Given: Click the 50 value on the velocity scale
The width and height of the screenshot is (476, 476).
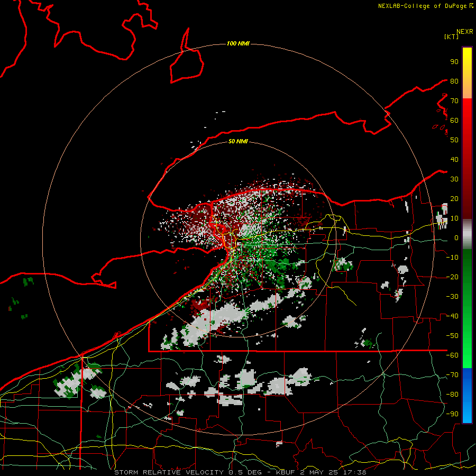Looking at the screenshot, I should (454, 140).
